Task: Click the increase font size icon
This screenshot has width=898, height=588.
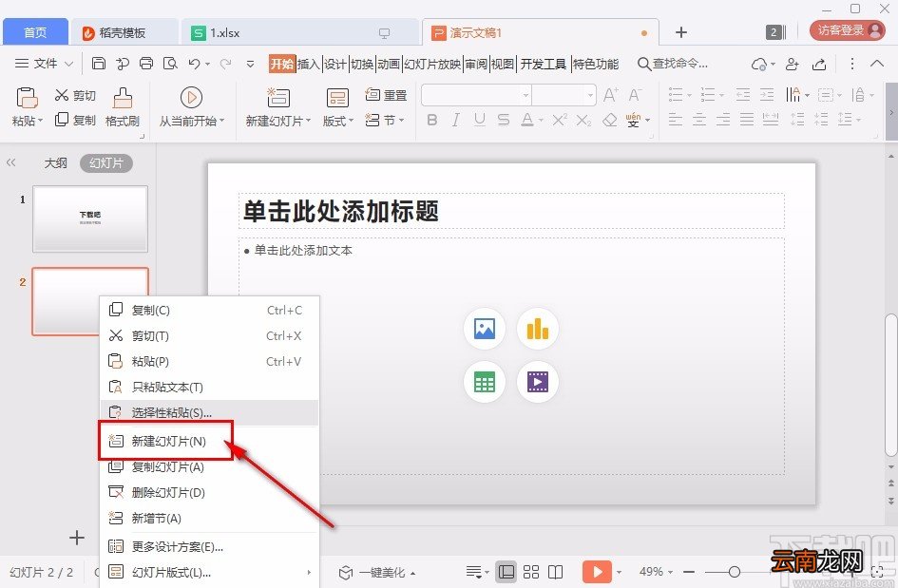Action: point(610,94)
